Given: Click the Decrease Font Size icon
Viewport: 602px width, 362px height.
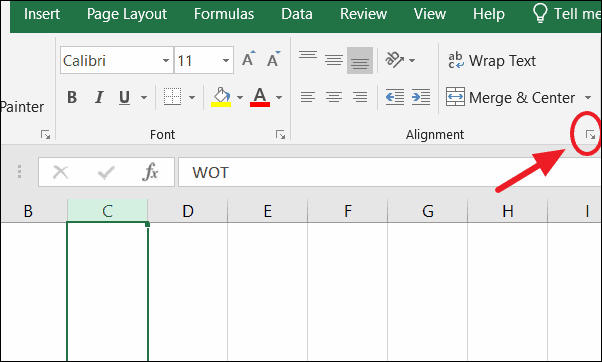Looking at the screenshot, I should pos(274,60).
